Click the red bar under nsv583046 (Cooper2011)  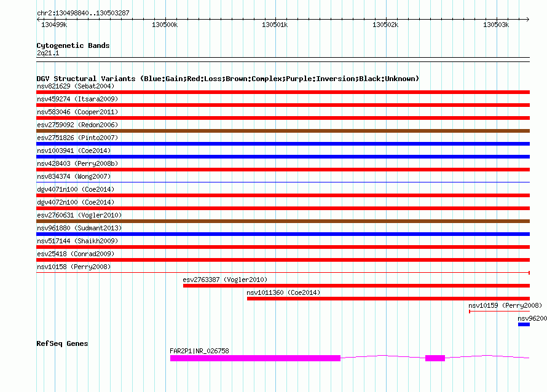[283, 118]
